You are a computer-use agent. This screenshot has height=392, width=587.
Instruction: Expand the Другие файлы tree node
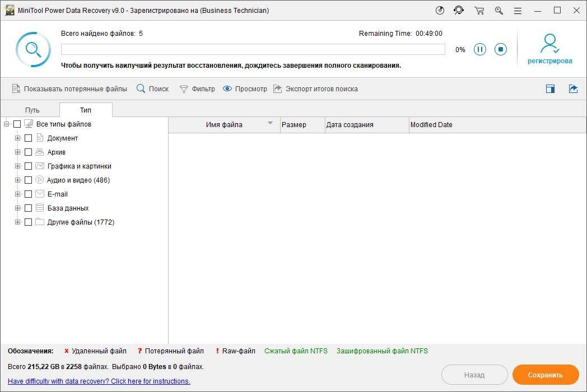[17, 222]
